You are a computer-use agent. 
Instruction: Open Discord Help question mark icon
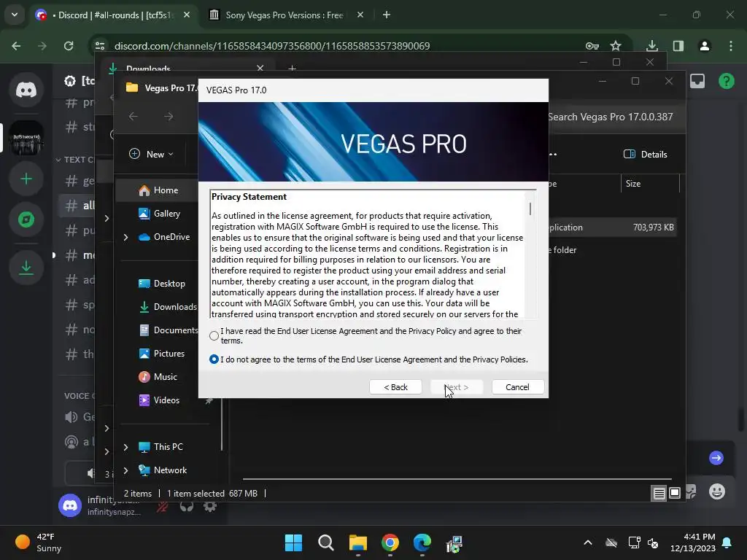pyautogui.click(x=726, y=81)
